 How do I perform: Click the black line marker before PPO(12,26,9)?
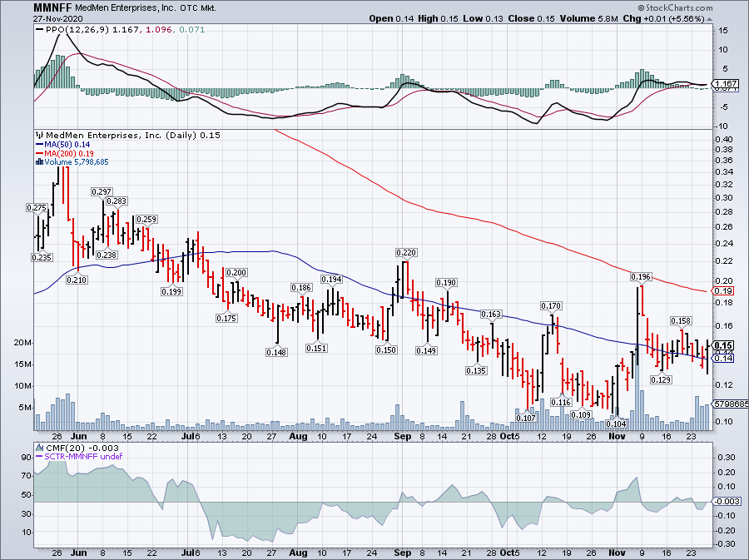(x=40, y=30)
